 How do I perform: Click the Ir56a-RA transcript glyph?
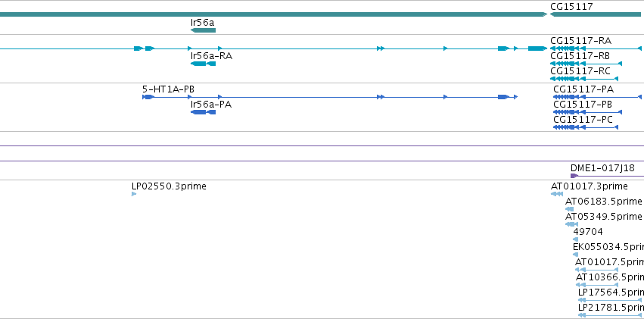203,64
